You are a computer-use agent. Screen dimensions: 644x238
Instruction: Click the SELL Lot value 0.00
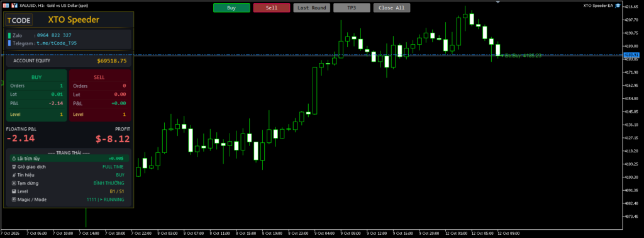click(120, 94)
